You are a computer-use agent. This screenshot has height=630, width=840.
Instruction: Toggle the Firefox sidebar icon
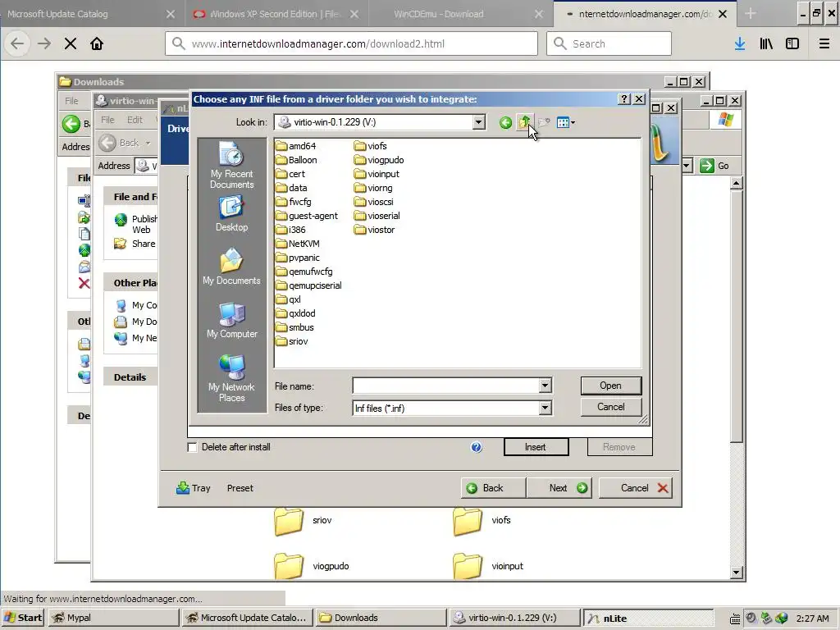pos(792,44)
